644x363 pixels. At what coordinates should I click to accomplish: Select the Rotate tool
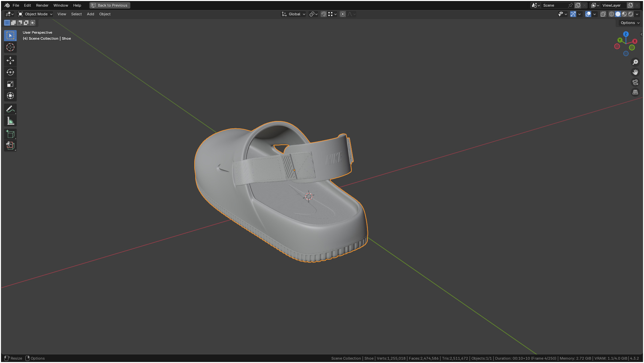[10, 72]
